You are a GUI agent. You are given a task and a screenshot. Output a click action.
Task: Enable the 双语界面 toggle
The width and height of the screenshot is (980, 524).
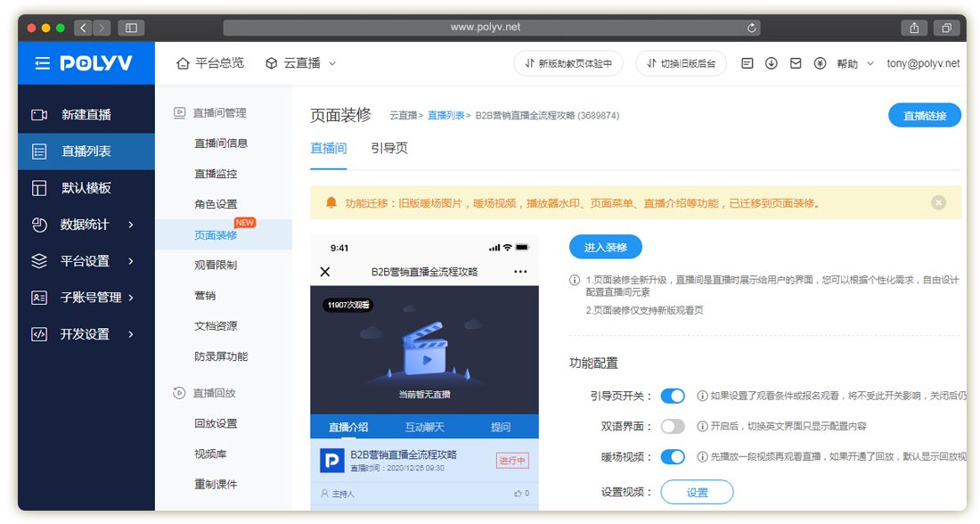(x=673, y=426)
